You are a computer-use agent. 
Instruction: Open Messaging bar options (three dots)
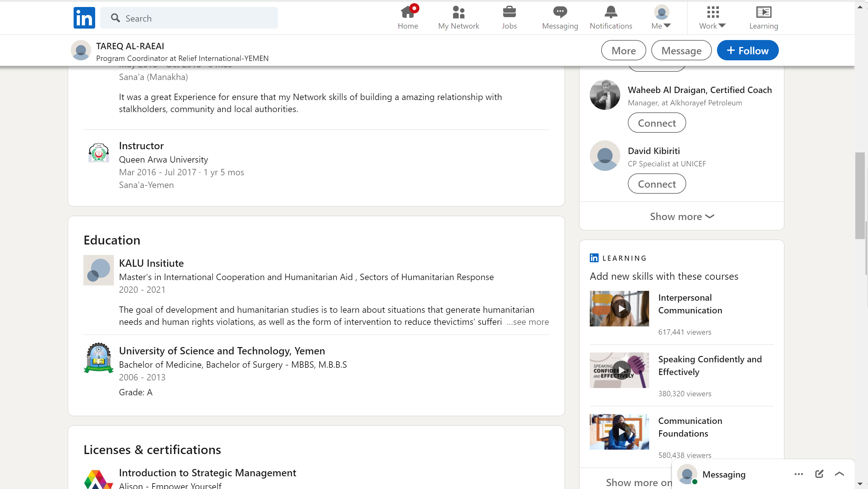(x=799, y=474)
